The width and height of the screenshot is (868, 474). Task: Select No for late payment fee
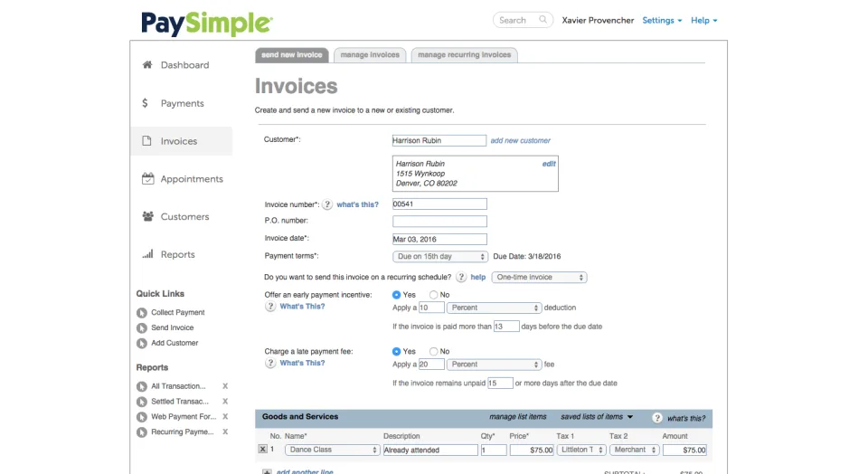point(433,351)
